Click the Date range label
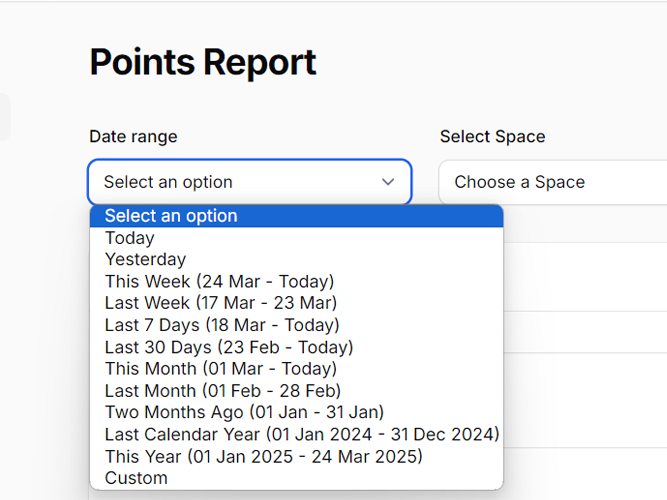 click(x=133, y=137)
